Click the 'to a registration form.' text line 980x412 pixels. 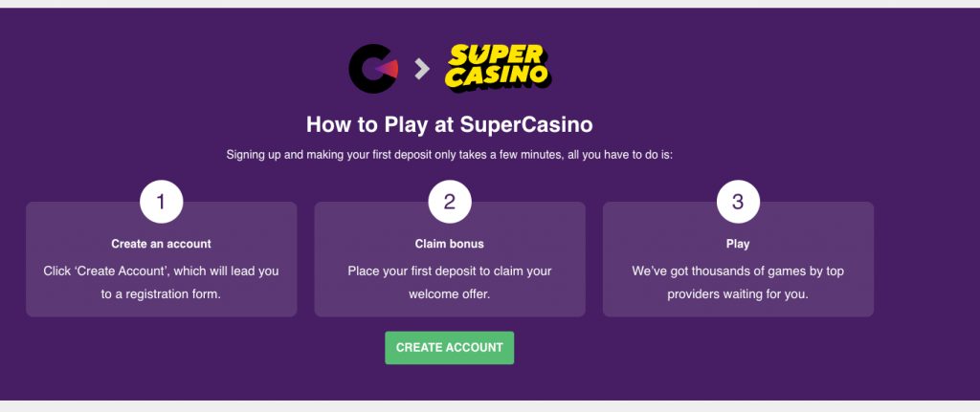point(161,294)
